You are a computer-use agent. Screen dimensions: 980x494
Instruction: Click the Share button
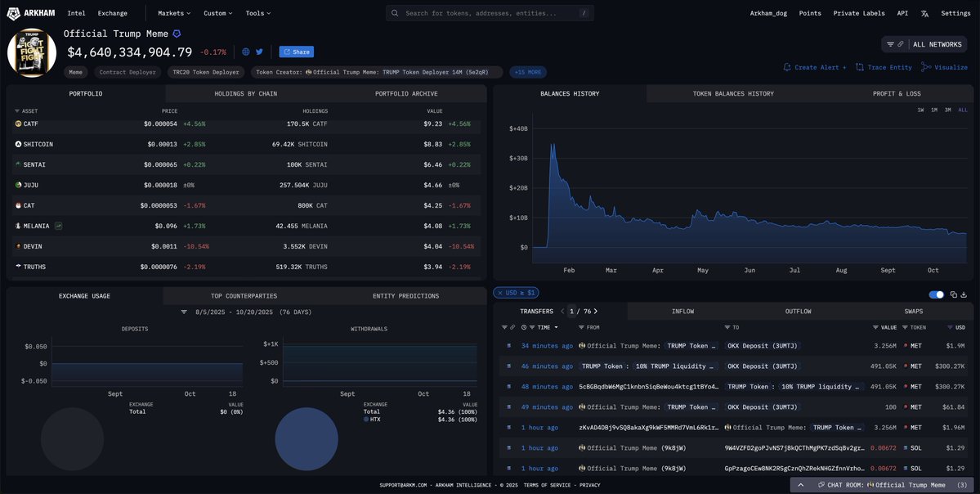(x=296, y=52)
